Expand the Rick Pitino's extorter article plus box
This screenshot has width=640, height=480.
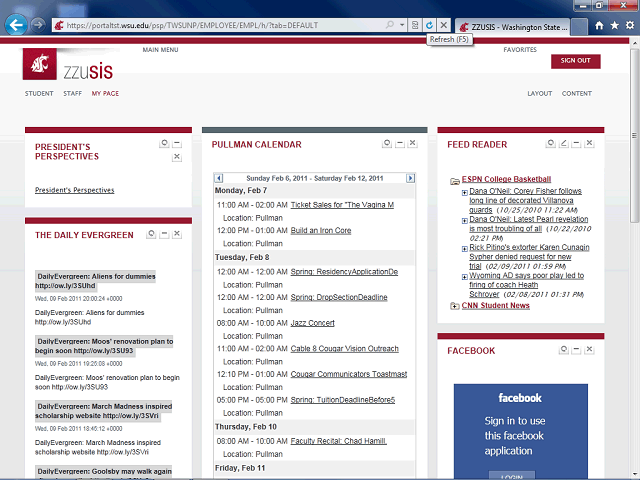464,249
